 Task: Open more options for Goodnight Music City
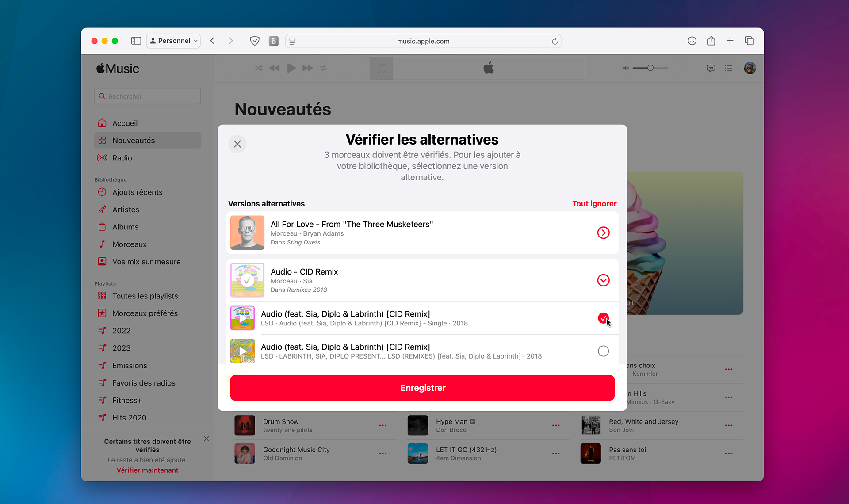pos(383,454)
